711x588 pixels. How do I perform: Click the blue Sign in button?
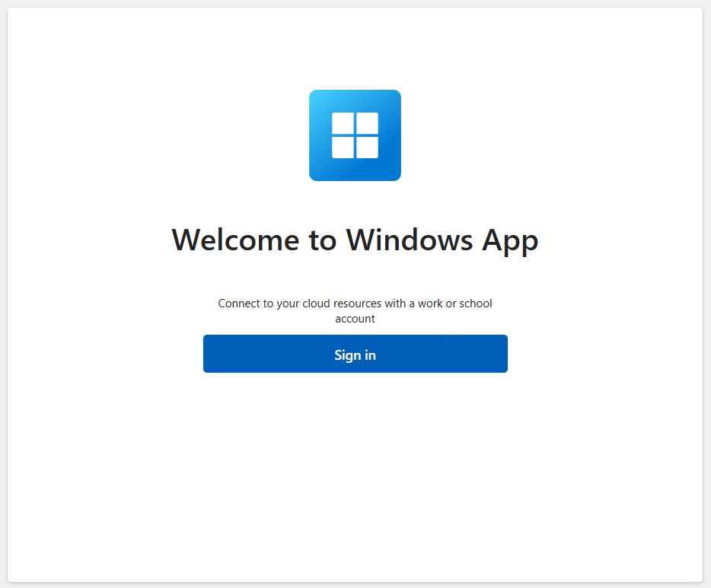click(355, 354)
